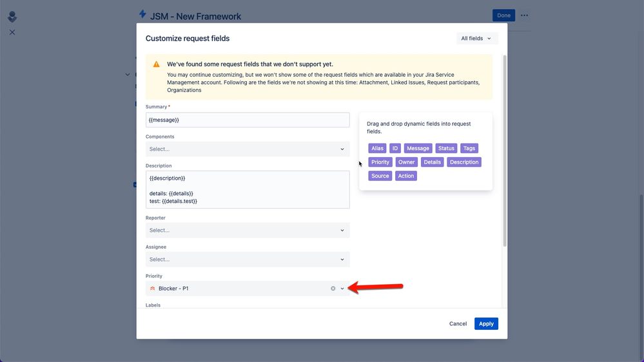Click the X close icon in sidebar
Image resolution: width=644 pixels, height=362 pixels.
tap(12, 32)
